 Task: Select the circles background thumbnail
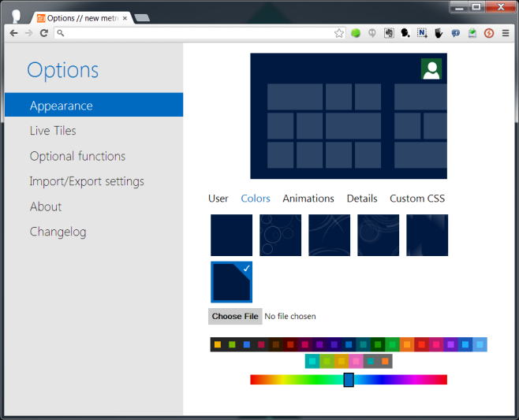coord(280,235)
